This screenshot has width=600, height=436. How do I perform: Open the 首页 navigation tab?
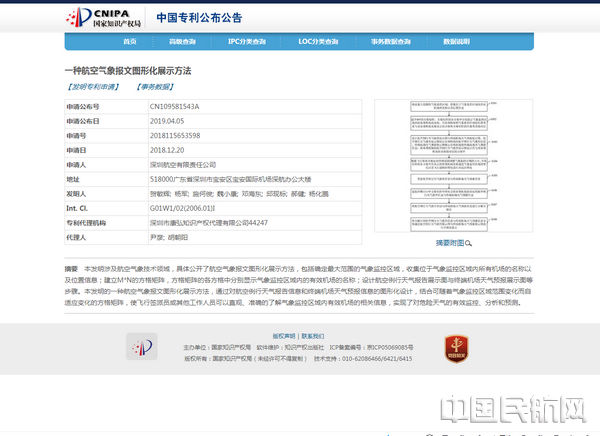(x=129, y=42)
